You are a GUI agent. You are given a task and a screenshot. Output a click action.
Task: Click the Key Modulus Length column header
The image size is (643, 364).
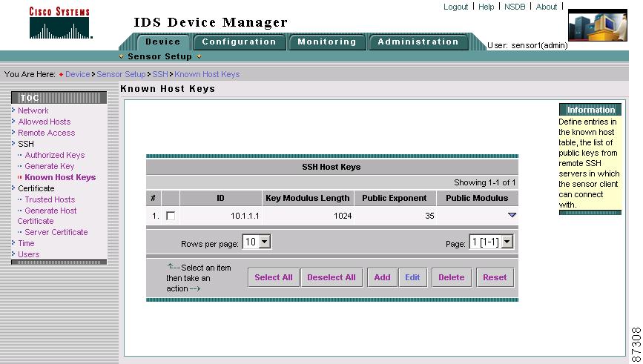(x=308, y=198)
